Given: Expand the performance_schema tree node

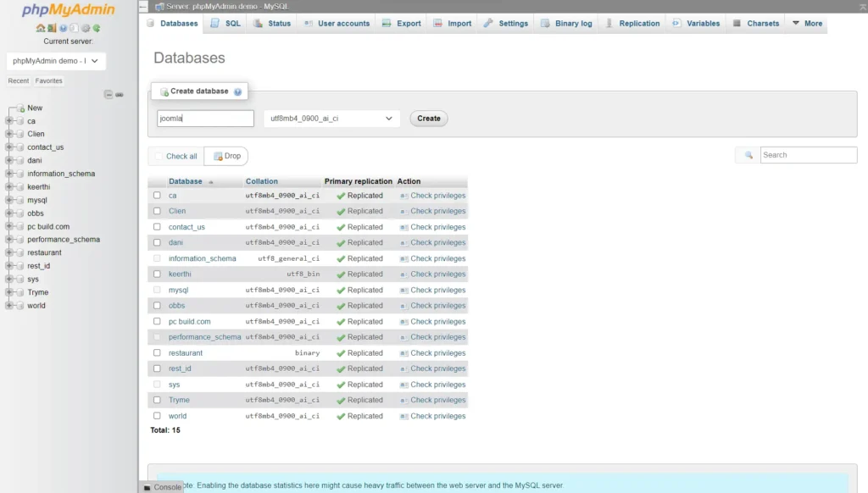Looking at the screenshot, I should (x=8, y=240).
